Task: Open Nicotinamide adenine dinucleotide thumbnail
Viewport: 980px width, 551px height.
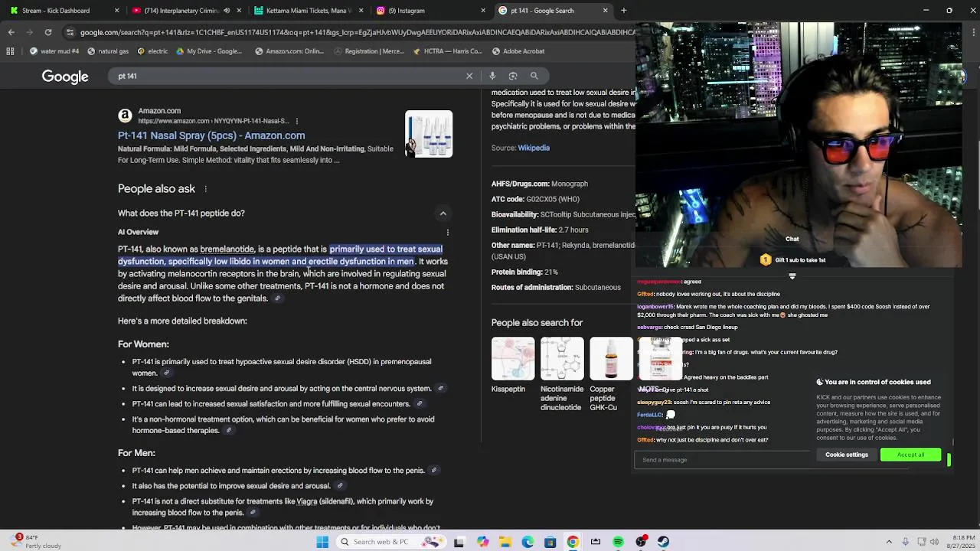Action: 562,359
